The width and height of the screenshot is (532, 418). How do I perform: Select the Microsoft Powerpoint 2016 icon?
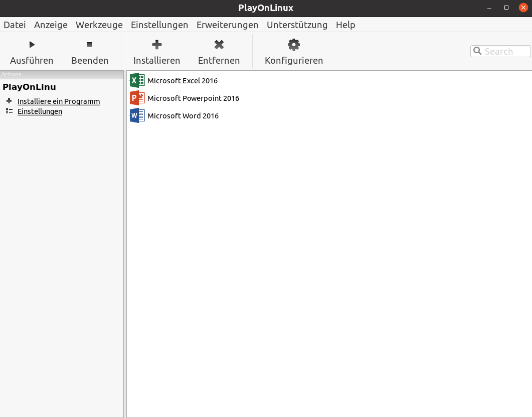[x=137, y=98]
